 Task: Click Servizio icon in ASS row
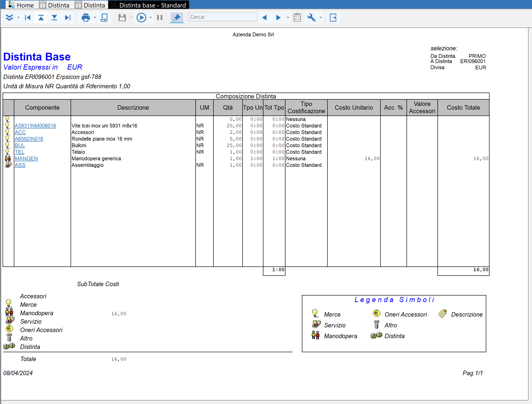click(x=8, y=165)
